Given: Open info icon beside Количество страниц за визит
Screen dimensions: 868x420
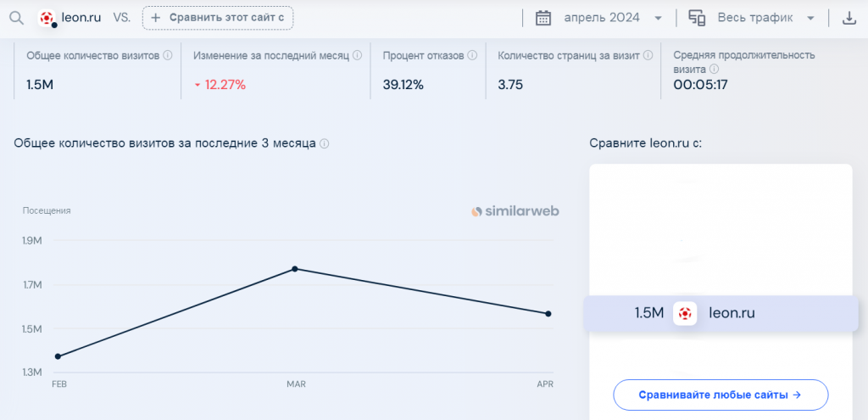Looking at the screenshot, I should pyautogui.click(x=648, y=55).
